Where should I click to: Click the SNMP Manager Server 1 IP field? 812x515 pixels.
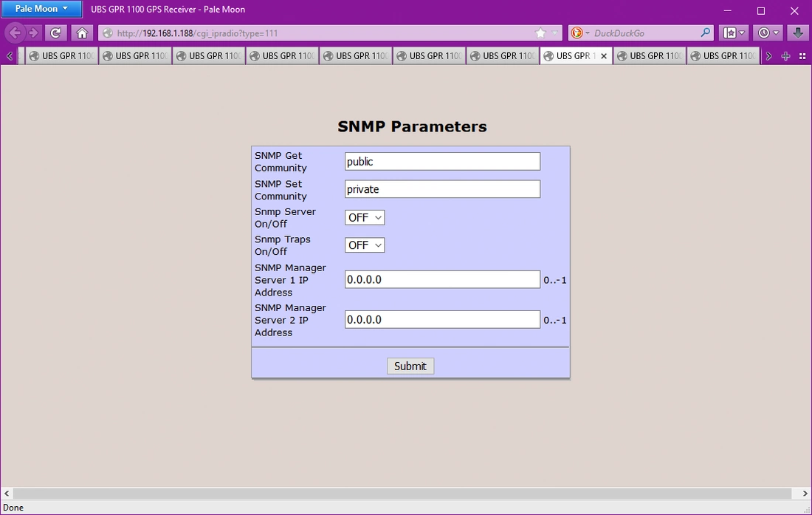pos(442,280)
